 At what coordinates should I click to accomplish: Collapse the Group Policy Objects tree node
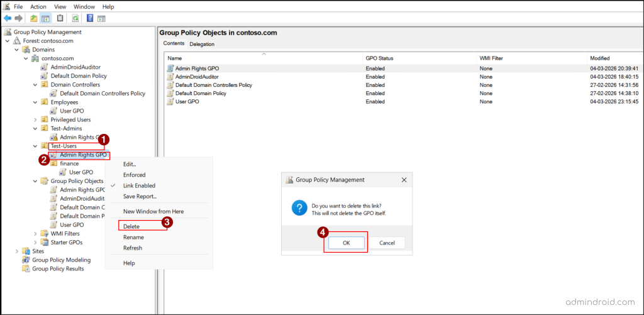coord(35,180)
